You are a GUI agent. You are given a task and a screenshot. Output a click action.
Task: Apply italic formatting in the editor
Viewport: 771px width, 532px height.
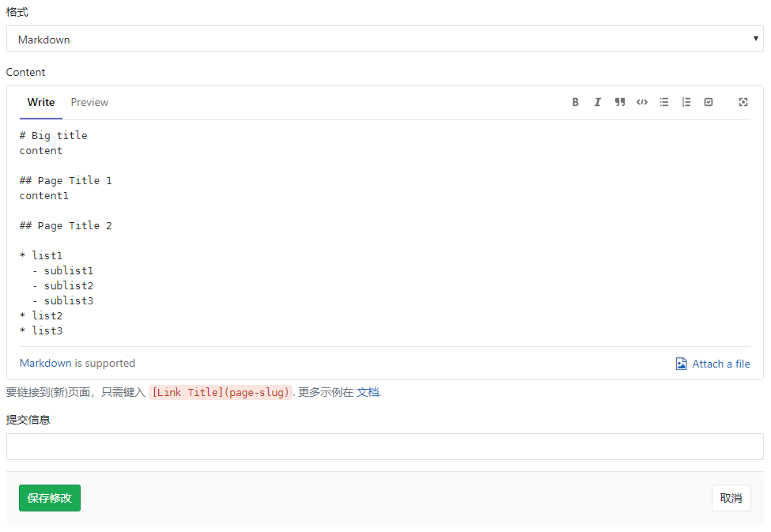pyautogui.click(x=597, y=102)
